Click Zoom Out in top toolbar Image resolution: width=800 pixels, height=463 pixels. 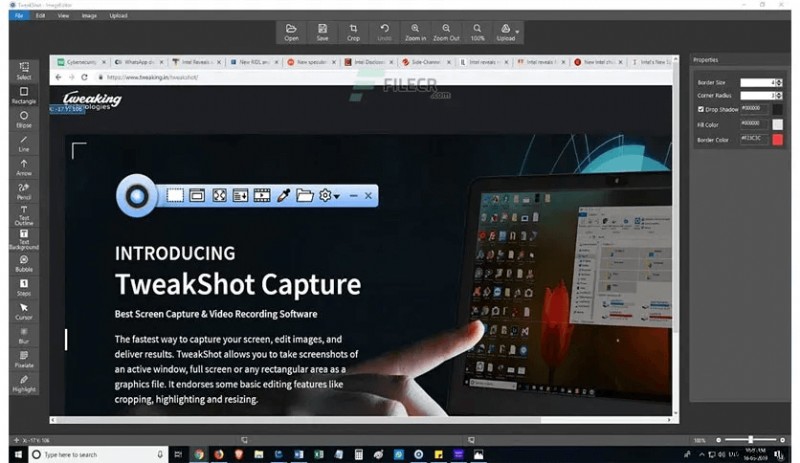(446, 32)
